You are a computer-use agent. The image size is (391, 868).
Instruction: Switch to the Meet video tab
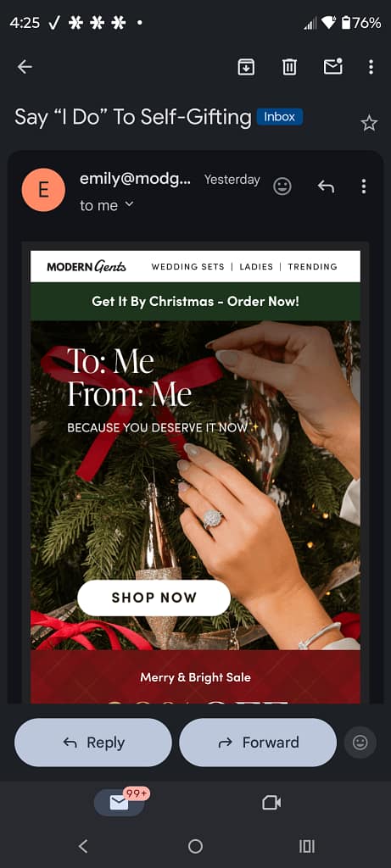271,802
